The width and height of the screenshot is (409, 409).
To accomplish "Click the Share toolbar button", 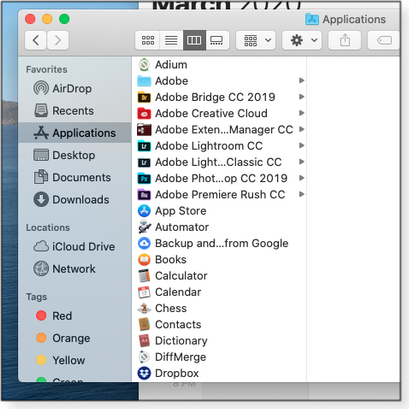I will click(345, 40).
